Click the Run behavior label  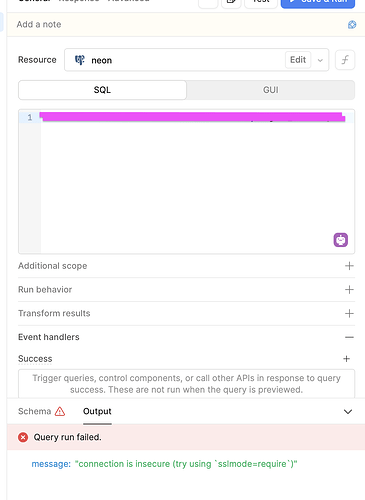(x=45, y=289)
